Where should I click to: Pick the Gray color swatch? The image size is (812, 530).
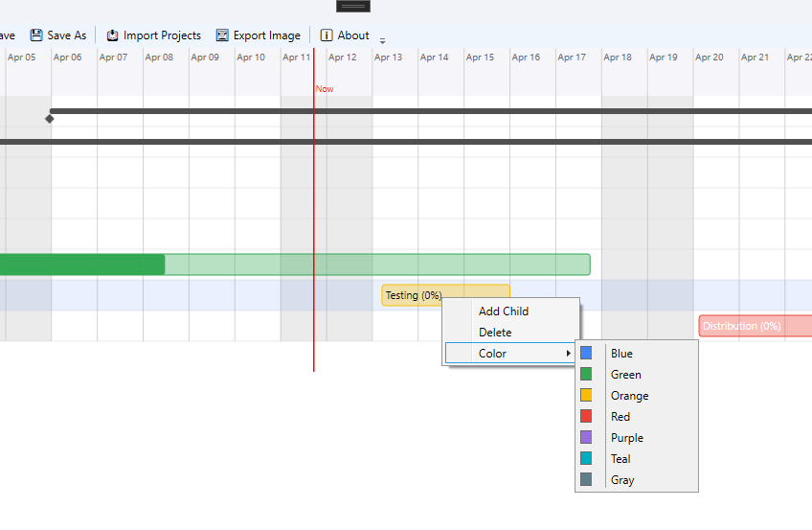click(x=586, y=479)
